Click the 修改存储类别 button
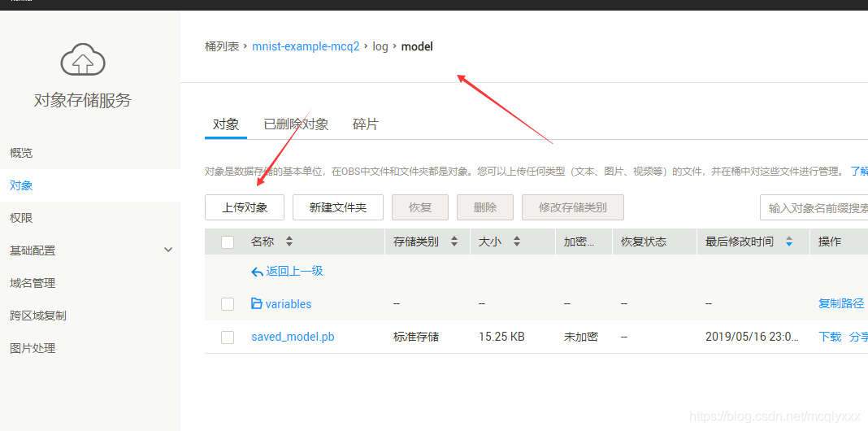 coord(573,207)
